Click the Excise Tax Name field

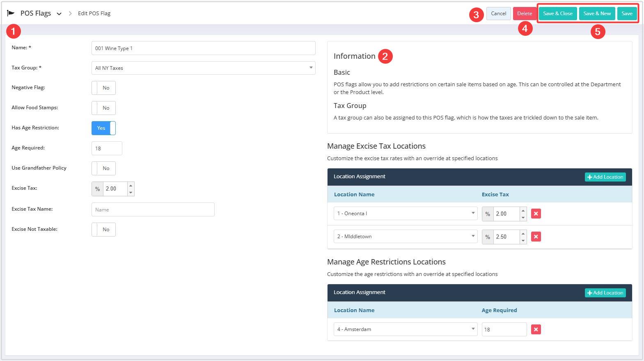(153, 209)
